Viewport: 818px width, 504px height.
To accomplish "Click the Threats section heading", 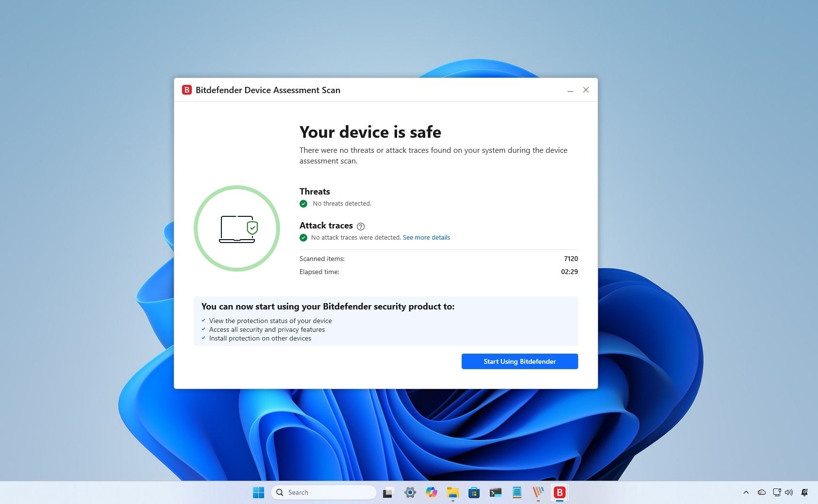I will click(x=315, y=192).
